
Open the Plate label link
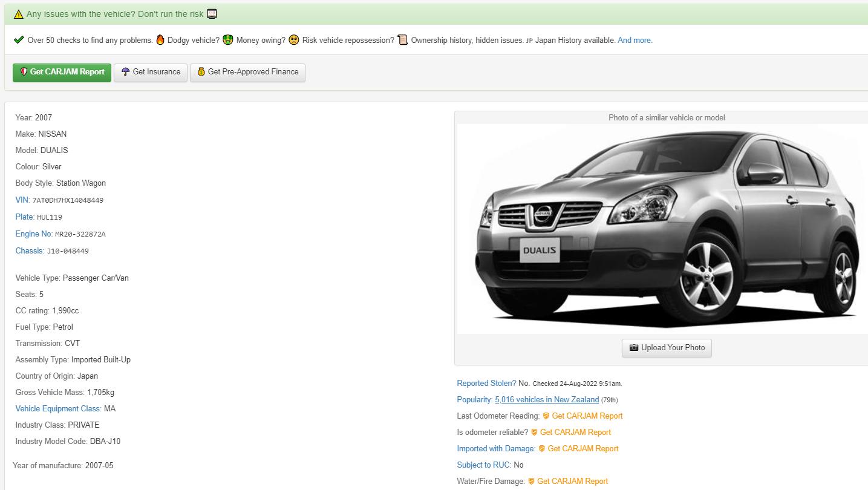point(25,217)
